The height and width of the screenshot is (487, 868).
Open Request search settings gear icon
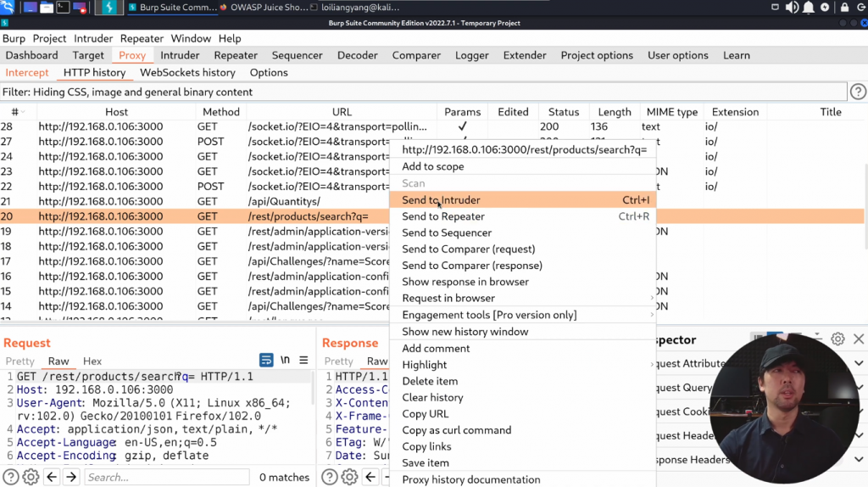(x=31, y=477)
